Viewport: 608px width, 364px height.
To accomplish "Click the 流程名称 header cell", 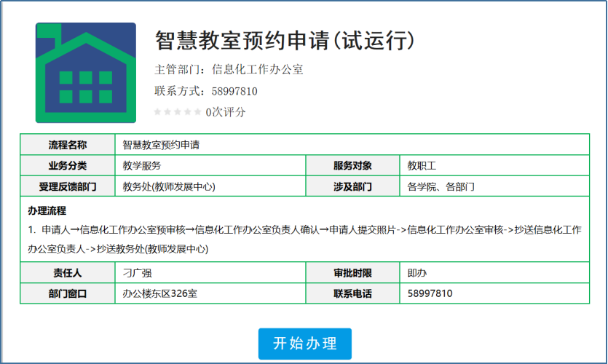I will tap(67, 145).
